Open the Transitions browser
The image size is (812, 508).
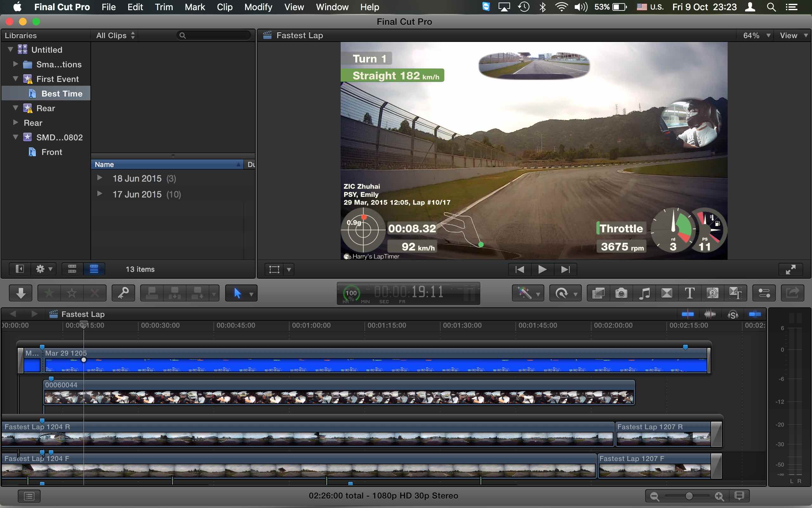click(x=667, y=293)
